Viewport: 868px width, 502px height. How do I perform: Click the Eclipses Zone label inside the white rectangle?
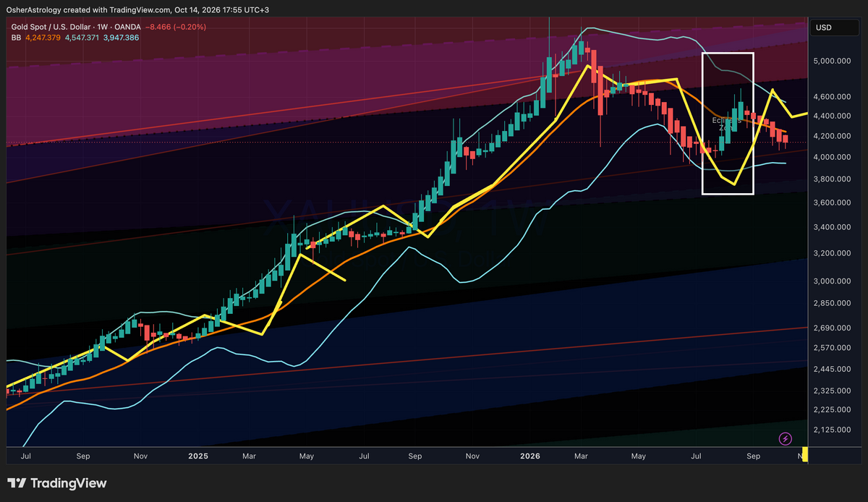726,124
